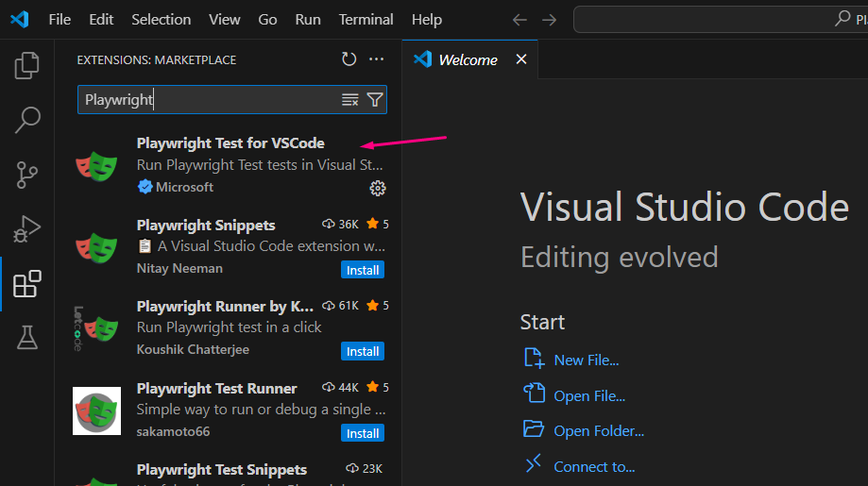This screenshot has width=868, height=486.
Task: Click the Open Folder icon
Action: (x=534, y=428)
